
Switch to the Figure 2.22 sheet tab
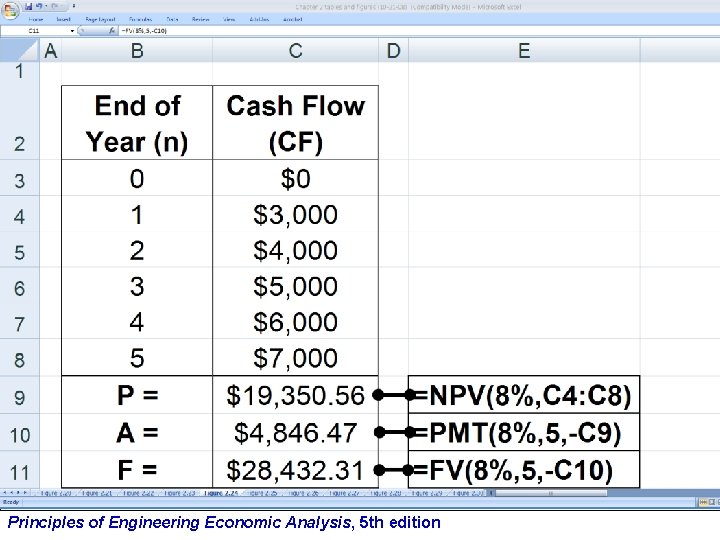(138, 493)
